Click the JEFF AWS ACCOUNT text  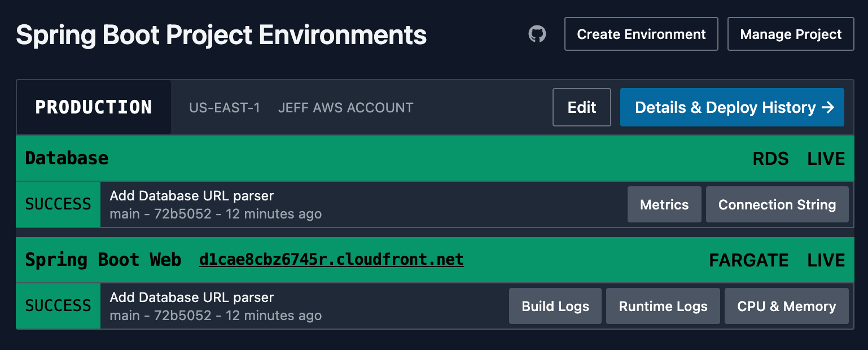coord(346,107)
